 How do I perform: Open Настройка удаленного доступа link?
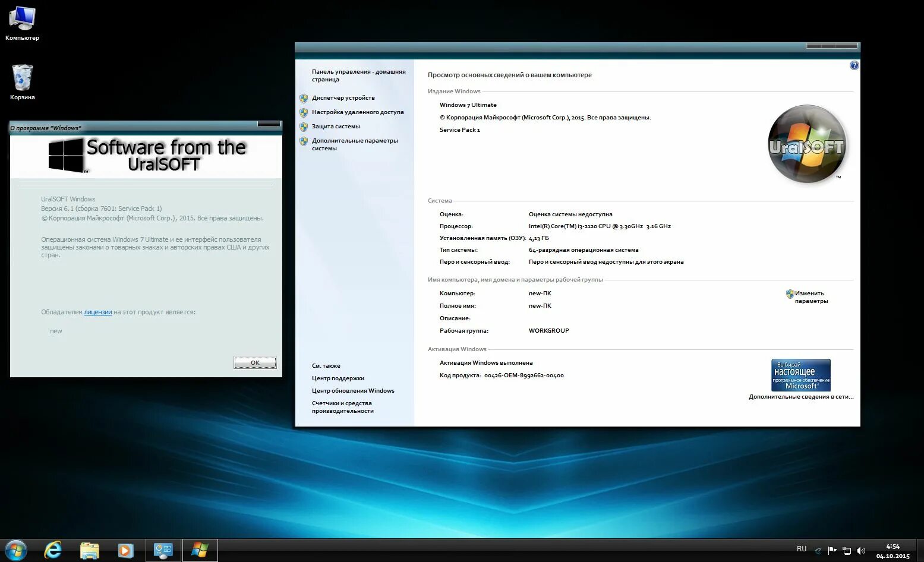[358, 112]
